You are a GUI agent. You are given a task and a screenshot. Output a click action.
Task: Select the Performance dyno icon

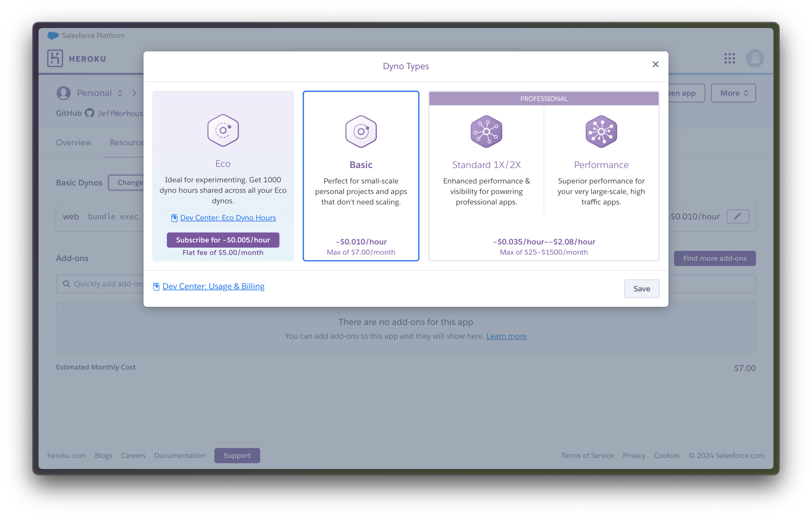click(x=601, y=131)
